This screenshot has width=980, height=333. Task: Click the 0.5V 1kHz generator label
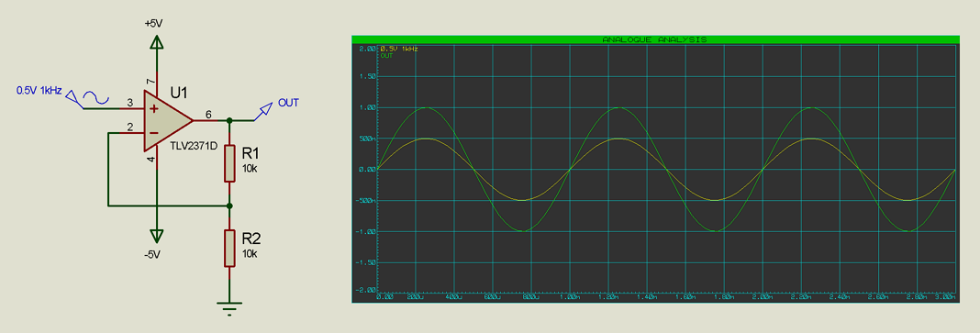39,91
